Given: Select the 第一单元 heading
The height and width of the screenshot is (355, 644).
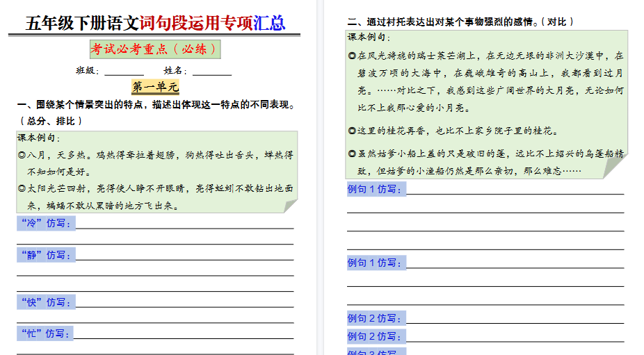Looking at the screenshot, I should (155, 87).
